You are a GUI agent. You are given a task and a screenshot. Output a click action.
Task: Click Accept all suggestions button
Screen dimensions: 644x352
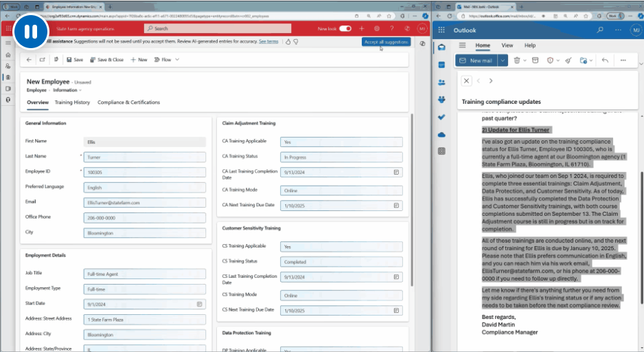[x=386, y=42]
